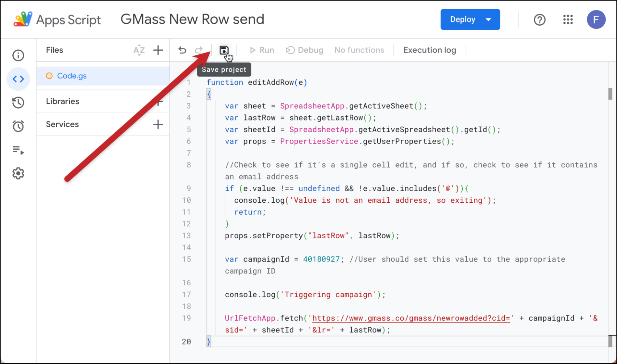617x364 pixels.
Task: Add a service with plus icon
Action: click(158, 124)
